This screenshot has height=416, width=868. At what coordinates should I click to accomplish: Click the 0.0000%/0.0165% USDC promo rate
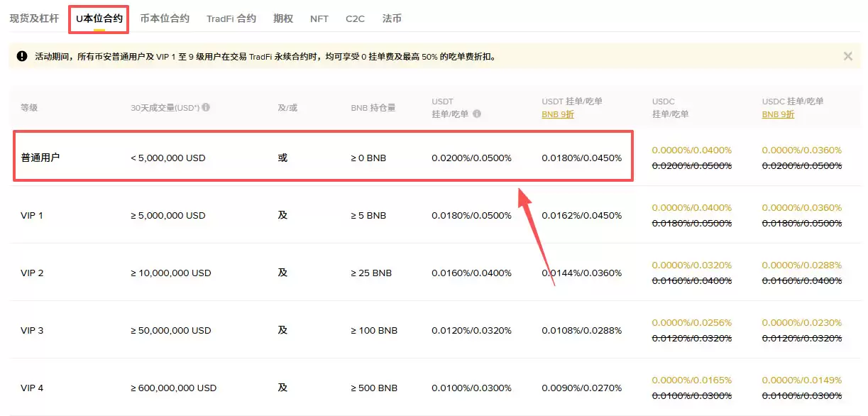coord(692,380)
